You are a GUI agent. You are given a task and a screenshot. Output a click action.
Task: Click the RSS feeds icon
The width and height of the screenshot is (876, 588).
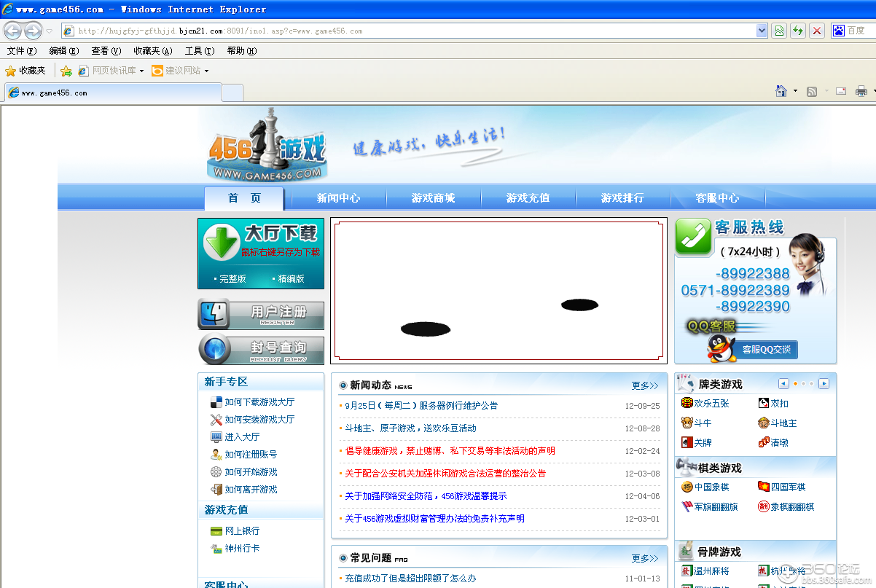pyautogui.click(x=811, y=90)
